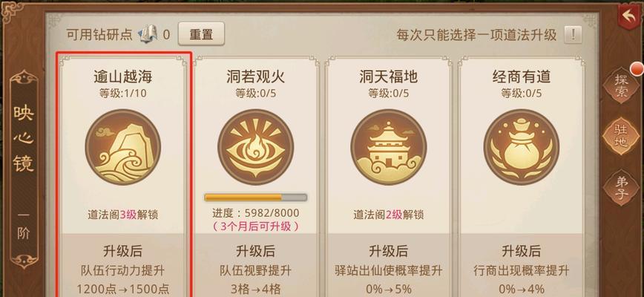644x297 pixels.
Task: Switch to the 驻地 tab
Action: [x=622, y=136]
